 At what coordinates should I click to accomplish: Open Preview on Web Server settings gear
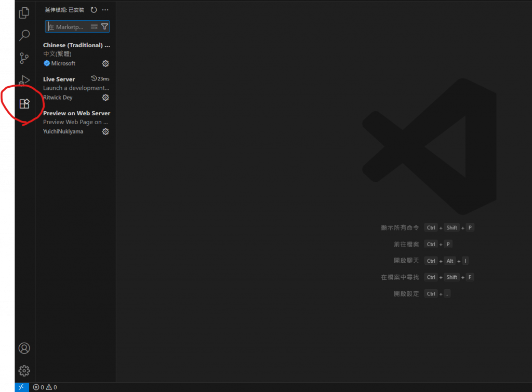105,131
